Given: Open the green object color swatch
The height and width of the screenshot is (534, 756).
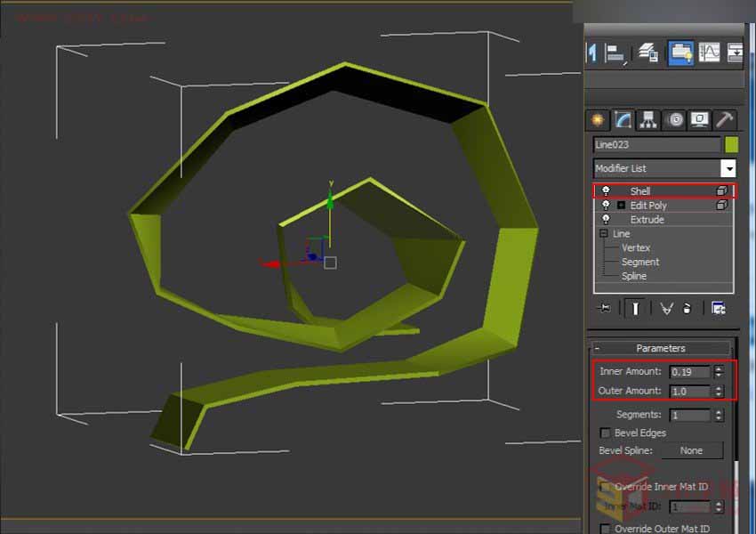Looking at the screenshot, I should point(731,145).
